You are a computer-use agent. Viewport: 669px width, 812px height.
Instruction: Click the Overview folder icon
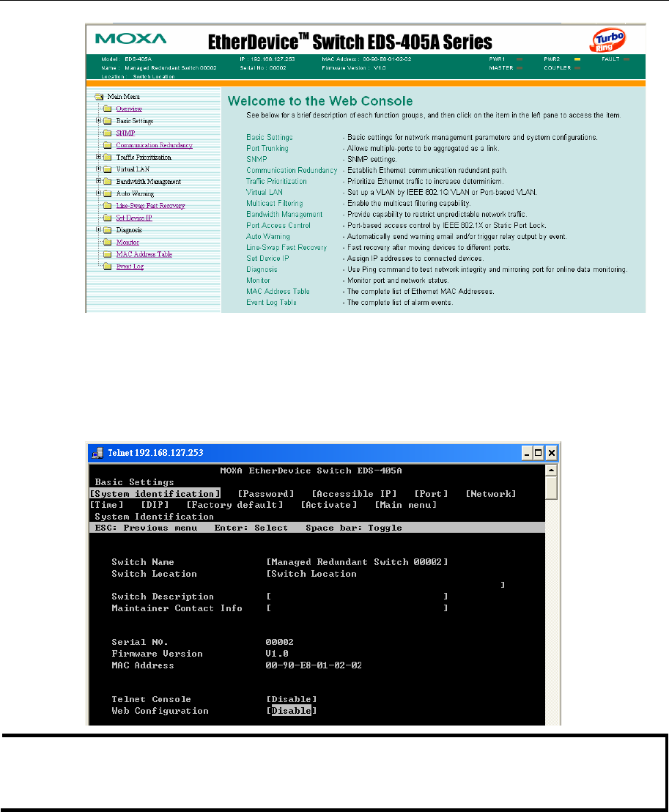pyautogui.click(x=107, y=108)
